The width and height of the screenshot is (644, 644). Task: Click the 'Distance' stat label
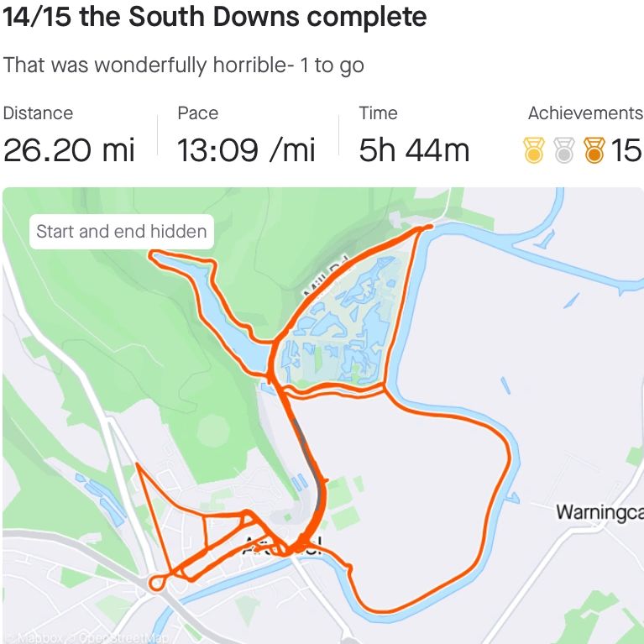click(39, 113)
